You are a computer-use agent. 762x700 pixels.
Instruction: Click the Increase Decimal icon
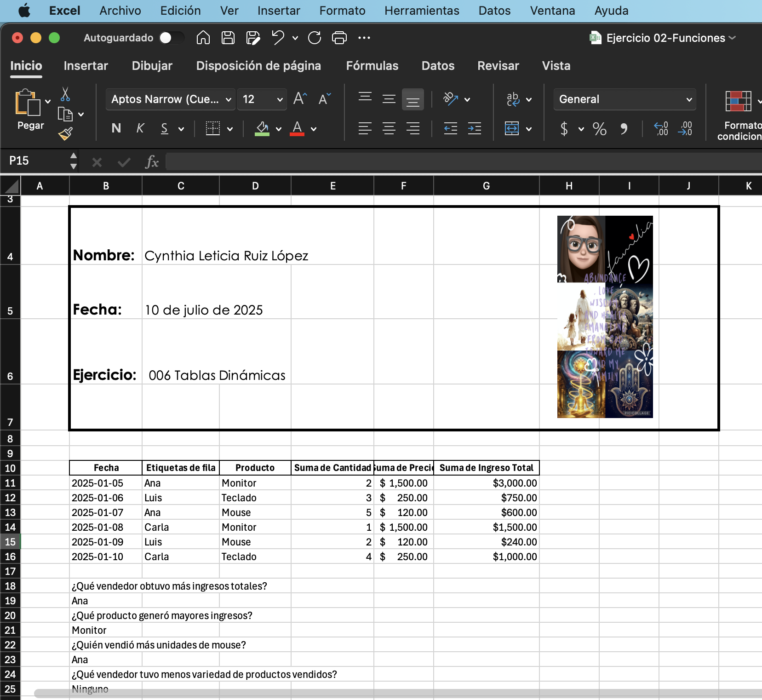(x=661, y=129)
